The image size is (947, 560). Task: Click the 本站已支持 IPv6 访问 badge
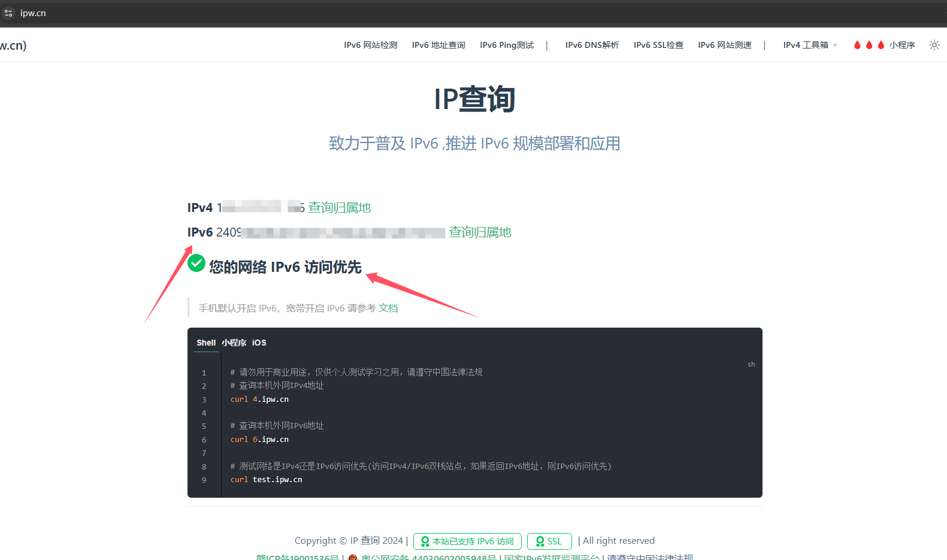coord(467,541)
